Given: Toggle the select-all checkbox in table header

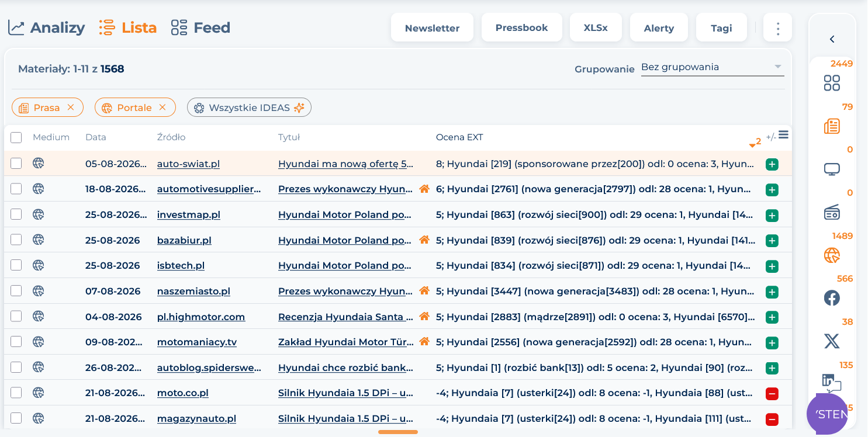Looking at the screenshot, I should 16,137.
